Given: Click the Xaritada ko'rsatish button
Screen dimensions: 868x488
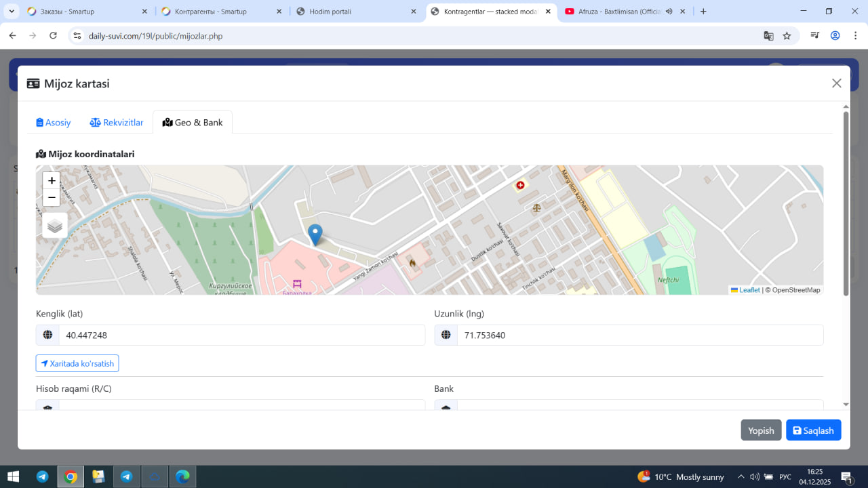Looking at the screenshot, I should click(x=77, y=364).
